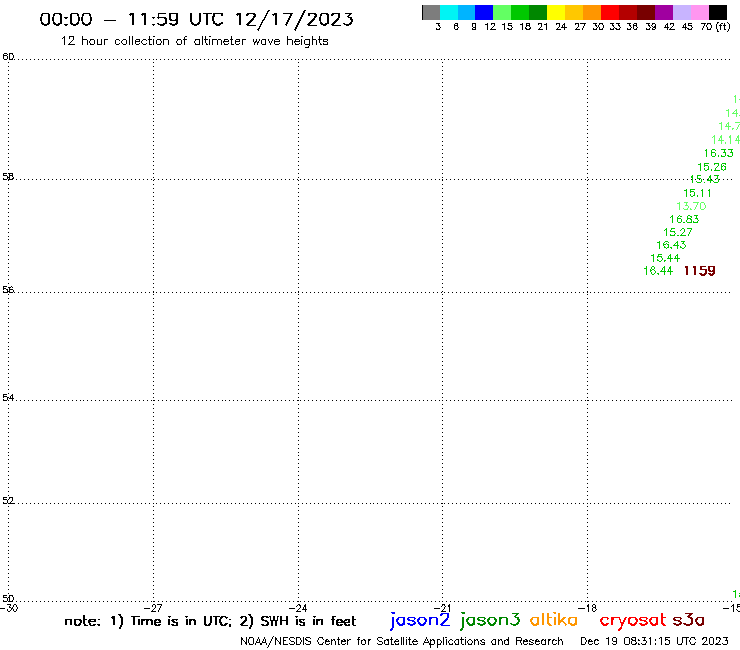Screen dimensions: 740x650
Task: Click the latitude label 50
Action: [8, 599]
